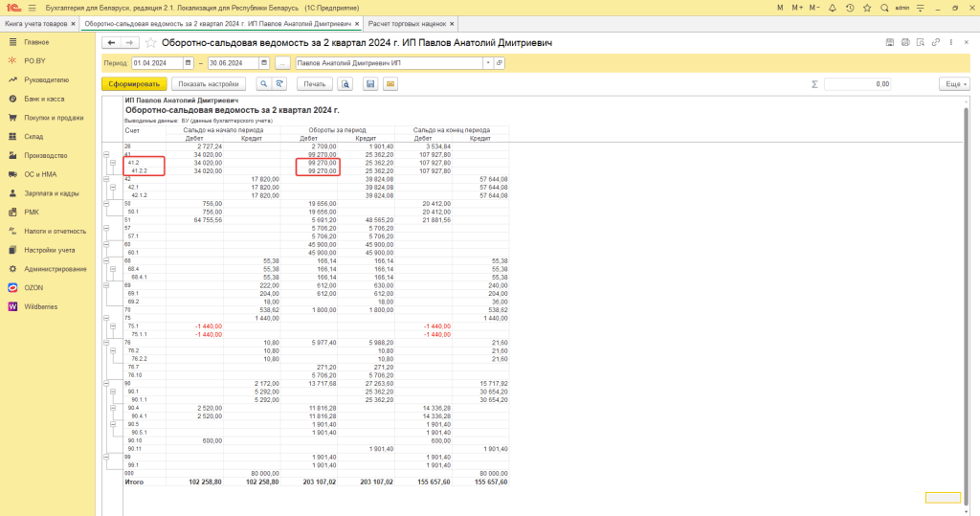Click the end date field 30.06.2024
This screenshot has height=516, width=980.
[234, 63]
